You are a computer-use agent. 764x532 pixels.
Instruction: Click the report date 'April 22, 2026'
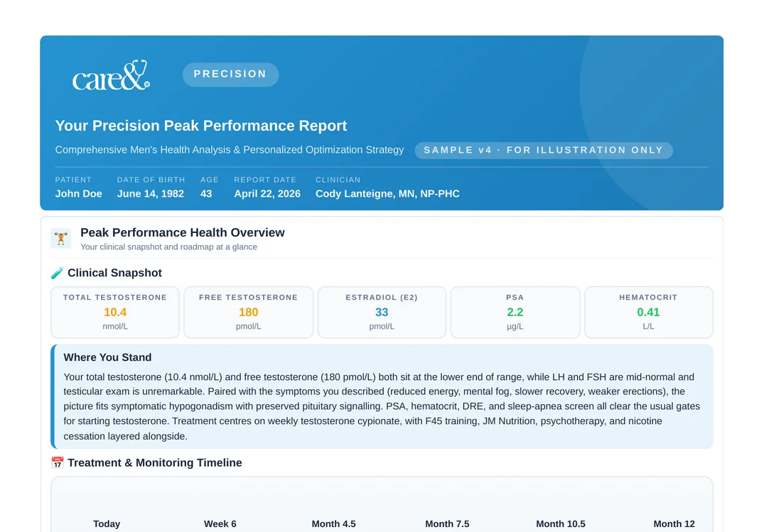click(x=267, y=193)
